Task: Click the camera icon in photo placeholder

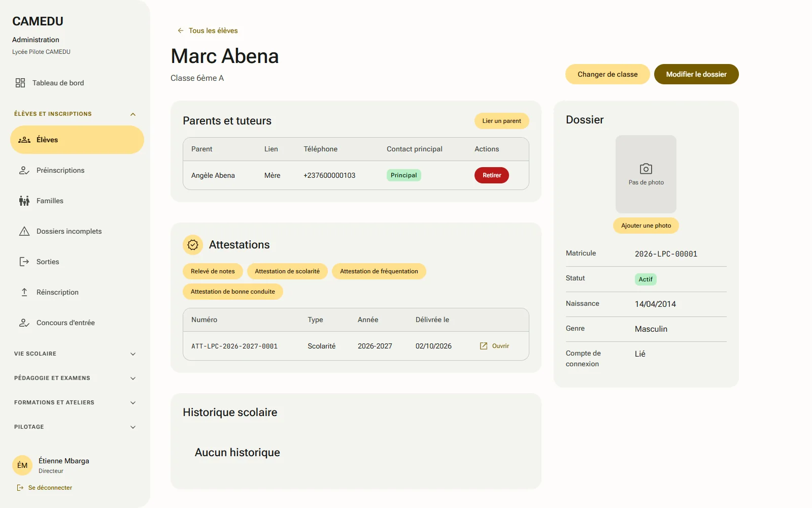Action: (646, 169)
